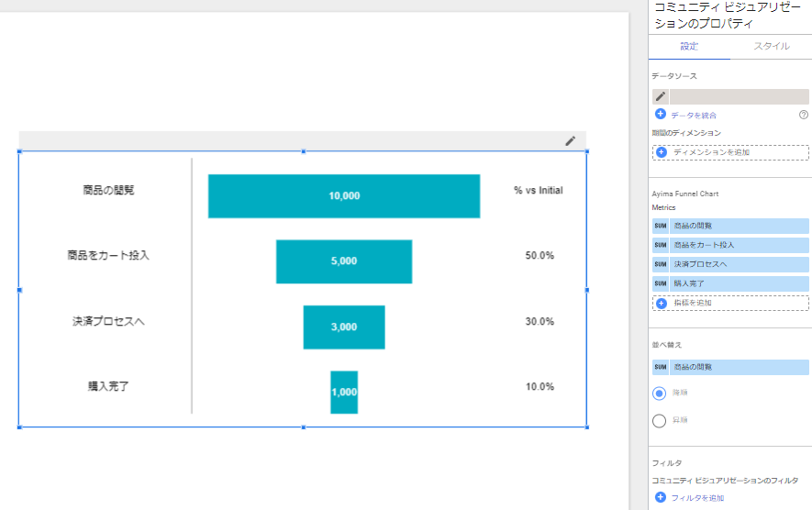Click the plus icon for フィルタを追加

[x=661, y=497]
